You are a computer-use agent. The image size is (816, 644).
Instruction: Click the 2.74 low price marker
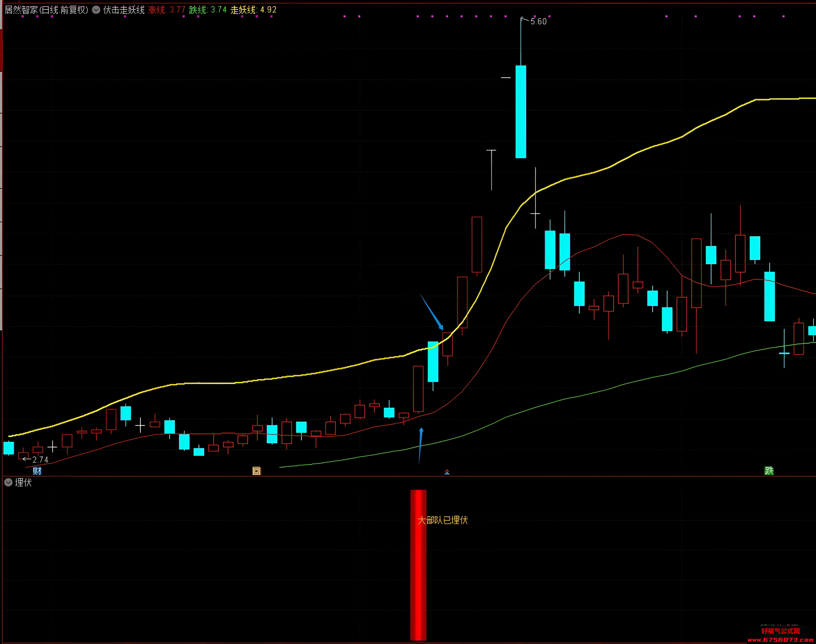click(40, 460)
